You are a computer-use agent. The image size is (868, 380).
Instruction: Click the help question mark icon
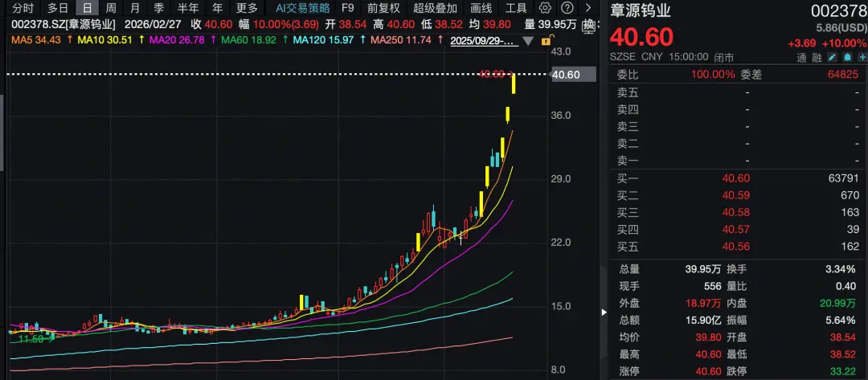click(566, 8)
